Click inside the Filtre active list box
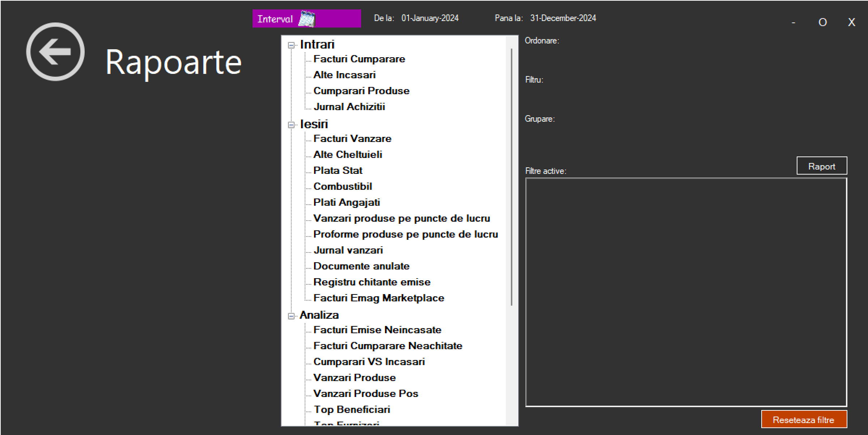 686,292
